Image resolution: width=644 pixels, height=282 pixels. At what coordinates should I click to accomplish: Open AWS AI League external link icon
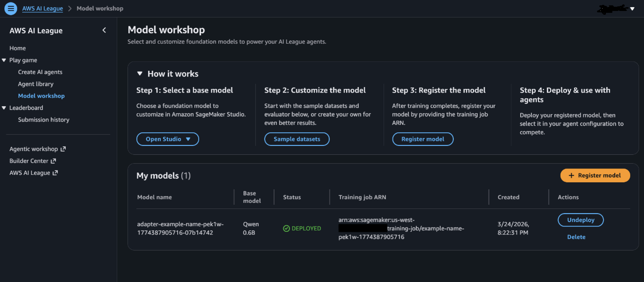point(55,173)
